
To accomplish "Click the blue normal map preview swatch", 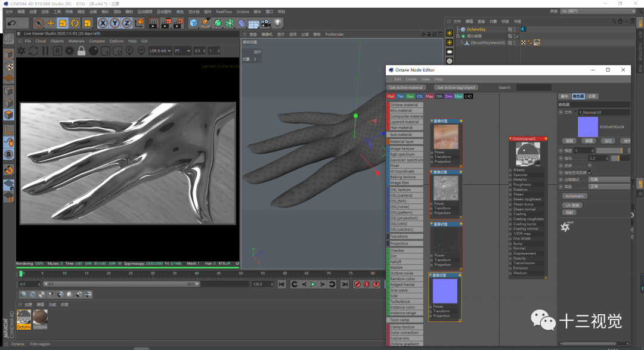I will coord(588,127).
